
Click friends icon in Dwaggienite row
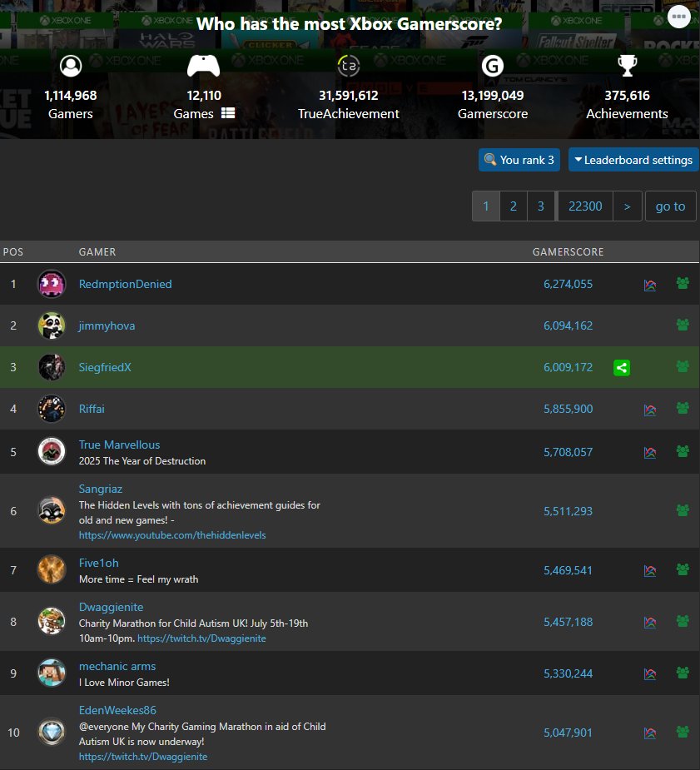(x=683, y=621)
